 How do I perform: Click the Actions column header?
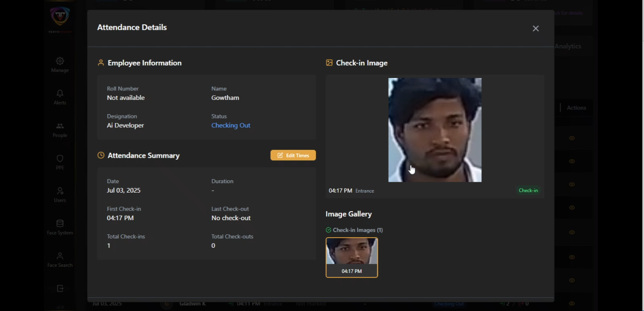(x=576, y=107)
